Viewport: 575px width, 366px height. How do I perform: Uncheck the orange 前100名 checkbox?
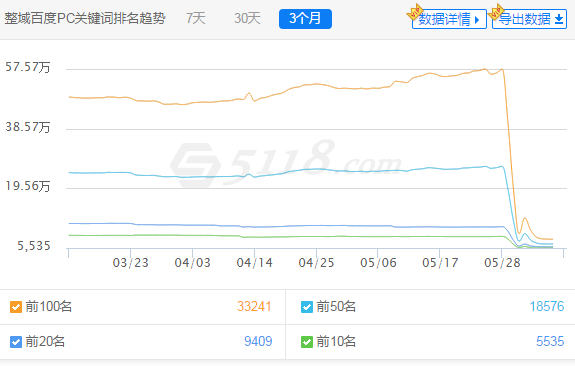[x=16, y=307]
